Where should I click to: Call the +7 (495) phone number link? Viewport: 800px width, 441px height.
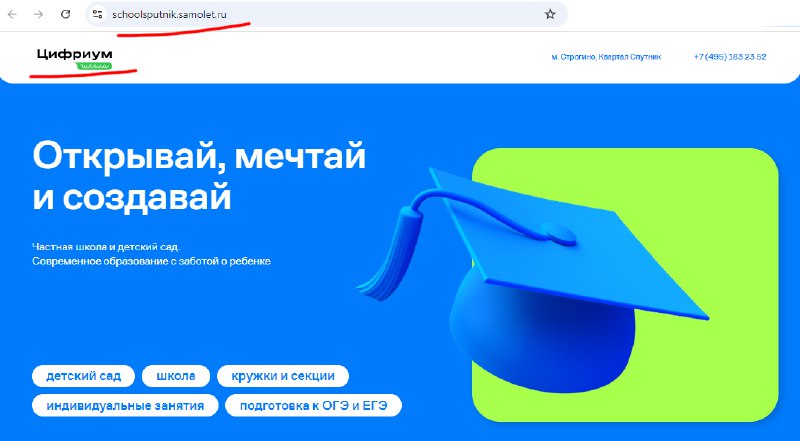[x=730, y=57]
